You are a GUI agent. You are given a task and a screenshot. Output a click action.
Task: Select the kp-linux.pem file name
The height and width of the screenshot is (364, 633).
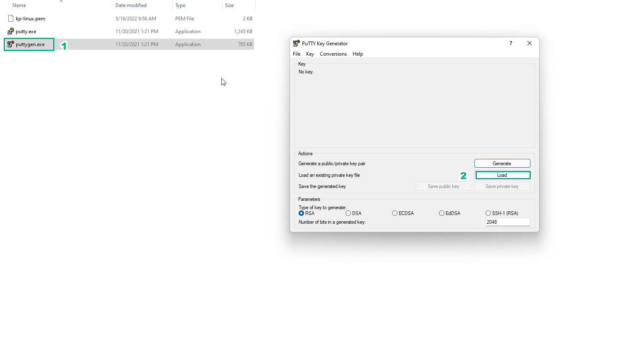pos(30,19)
